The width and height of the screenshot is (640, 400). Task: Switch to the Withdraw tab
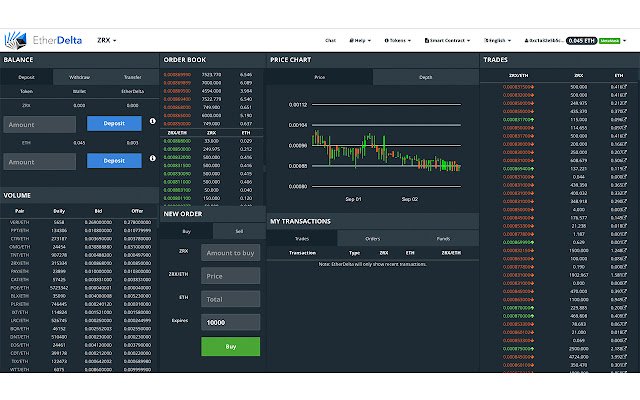tap(79, 77)
